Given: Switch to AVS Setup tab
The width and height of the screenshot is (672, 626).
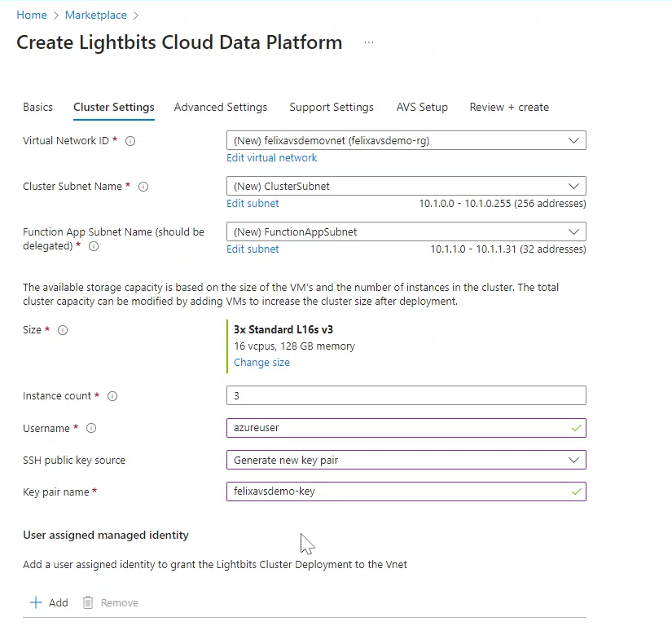Looking at the screenshot, I should click(x=422, y=108).
